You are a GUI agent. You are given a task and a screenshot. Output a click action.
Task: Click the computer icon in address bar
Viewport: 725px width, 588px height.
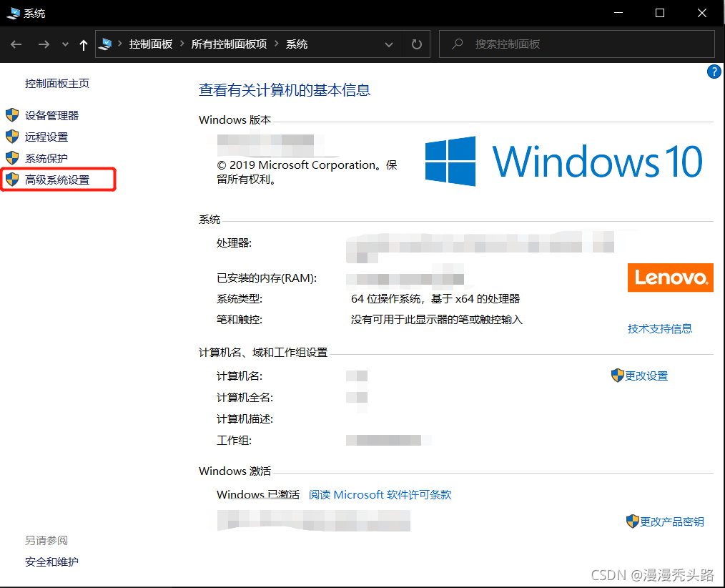point(105,44)
